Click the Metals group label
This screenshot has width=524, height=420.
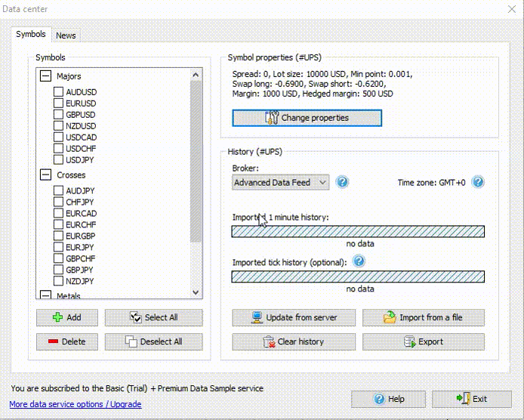[69, 295]
